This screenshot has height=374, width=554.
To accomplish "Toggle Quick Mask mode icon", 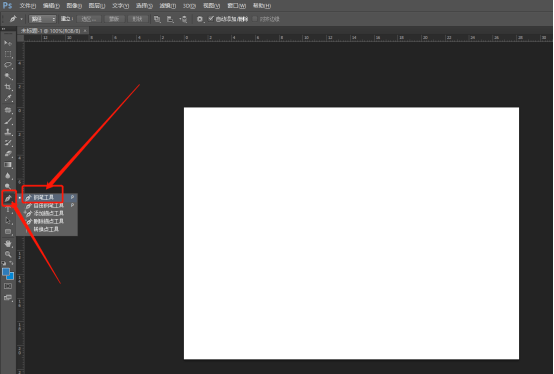I will 8,286.
